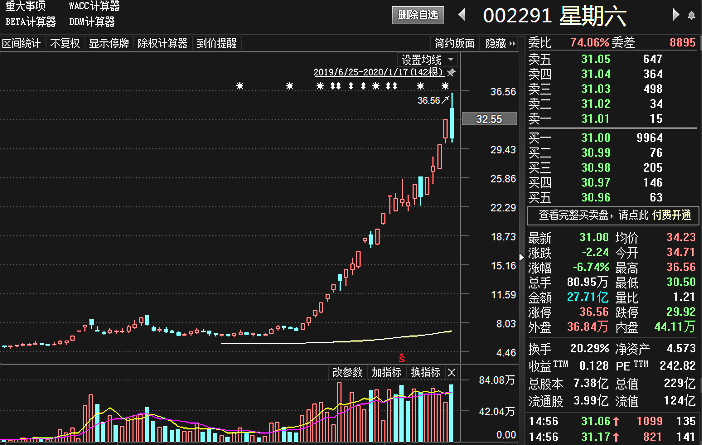The image size is (702, 445).
Task: Click 隐藏 to hide side panel
Action: pos(500,43)
